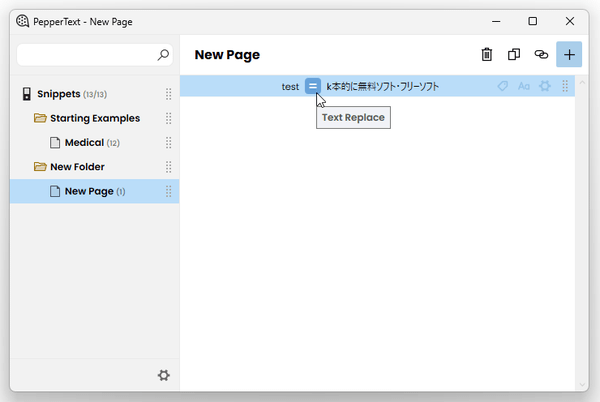Toggle the Aa case-sensitivity icon

[x=524, y=86]
